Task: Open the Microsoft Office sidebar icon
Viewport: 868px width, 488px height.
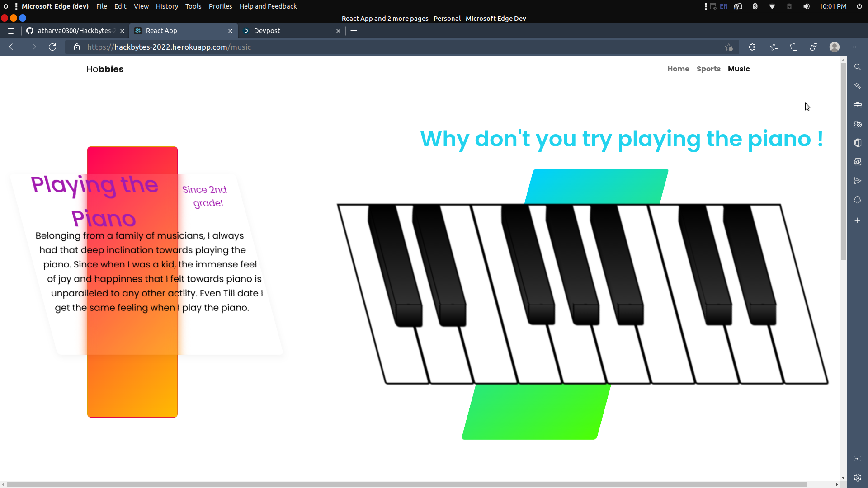Action: click(x=858, y=143)
